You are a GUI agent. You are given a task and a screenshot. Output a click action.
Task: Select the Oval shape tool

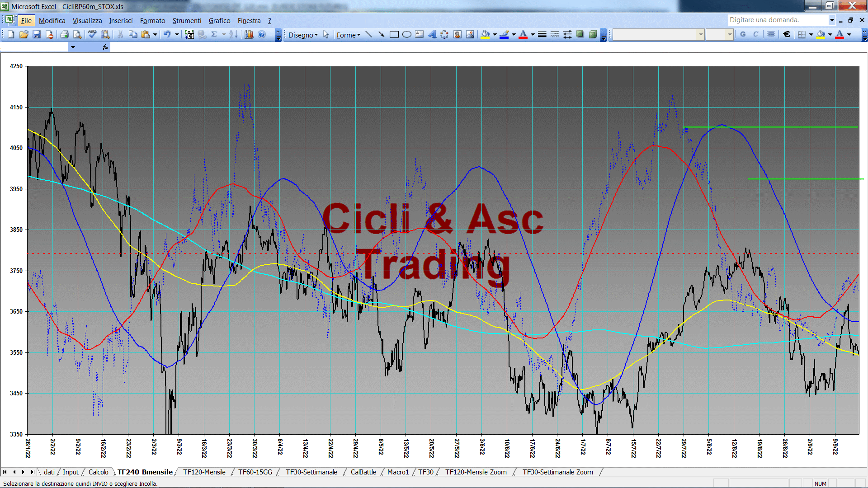click(x=407, y=34)
